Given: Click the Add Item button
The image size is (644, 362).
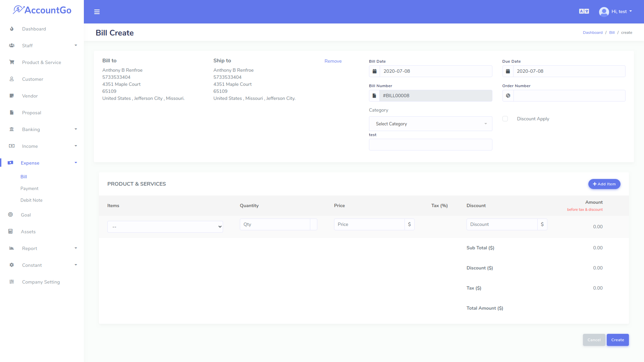Looking at the screenshot, I should pyautogui.click(x=604, y=184).
